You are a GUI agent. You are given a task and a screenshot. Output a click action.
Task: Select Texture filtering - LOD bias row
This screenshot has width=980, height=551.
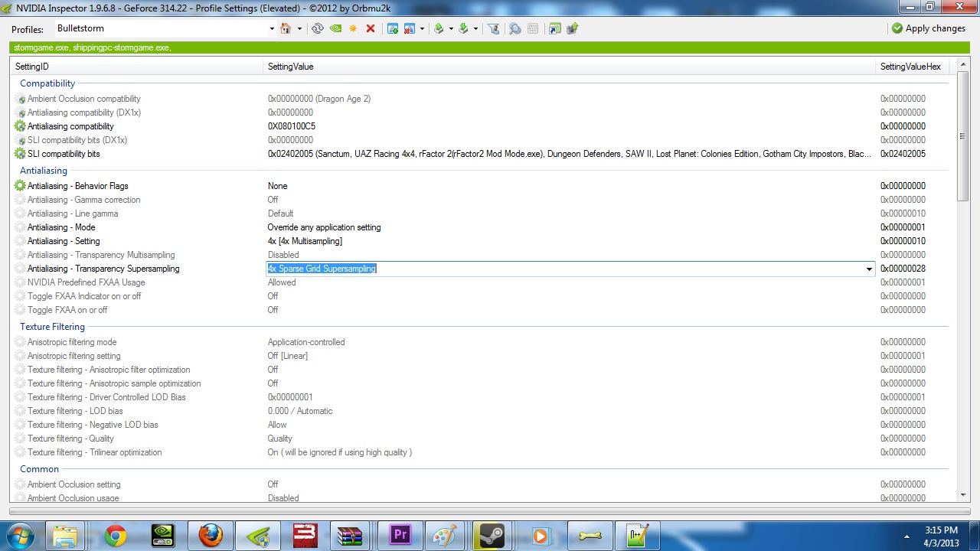(482, 411)
